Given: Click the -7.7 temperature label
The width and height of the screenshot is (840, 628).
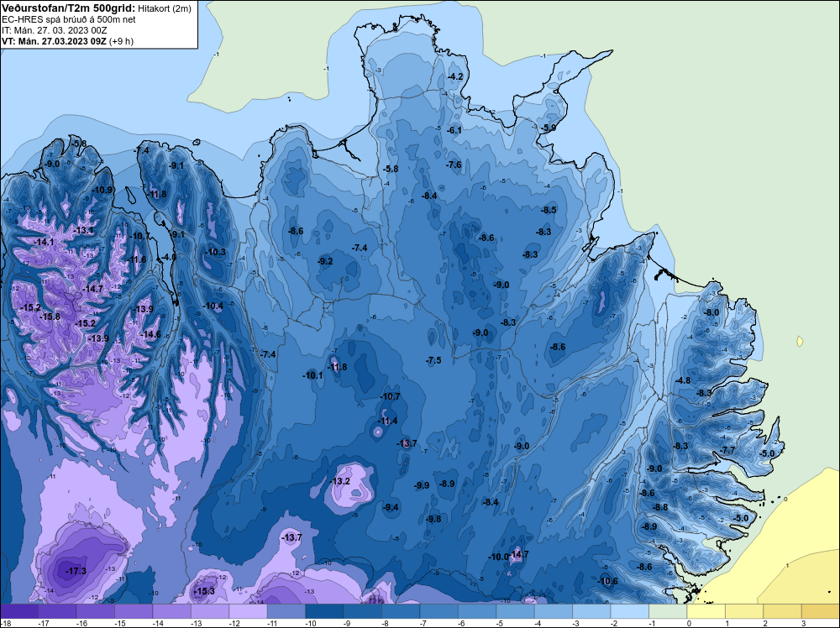Looking at the screenshot, I should pos(728,450).
